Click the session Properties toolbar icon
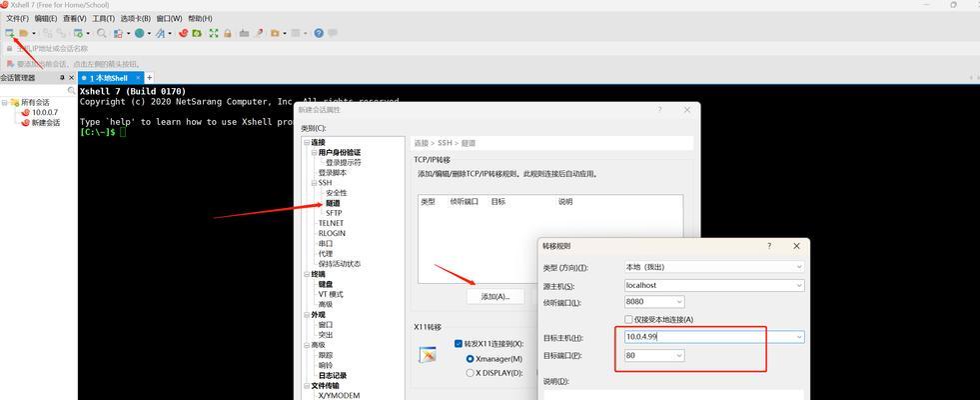The width and height of the screenshot is (980, 400). click(x=78, y=33)
